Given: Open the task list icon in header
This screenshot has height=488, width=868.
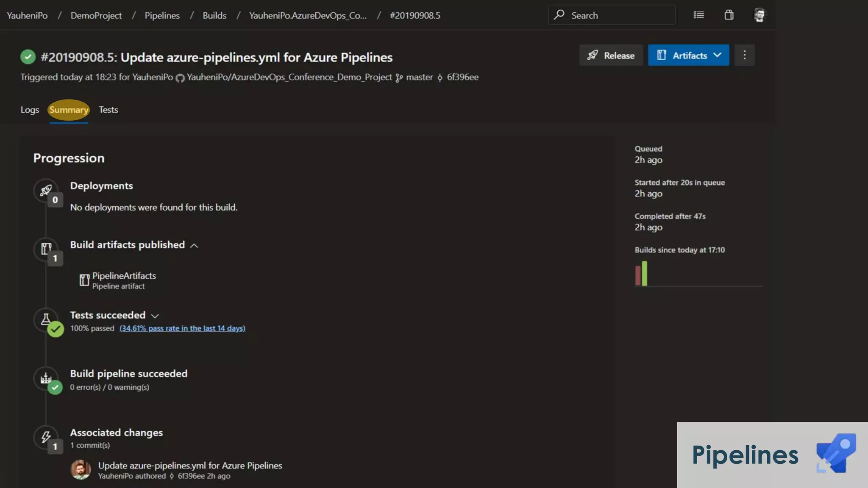Looking at the screenshot, I should pos(698,15).
